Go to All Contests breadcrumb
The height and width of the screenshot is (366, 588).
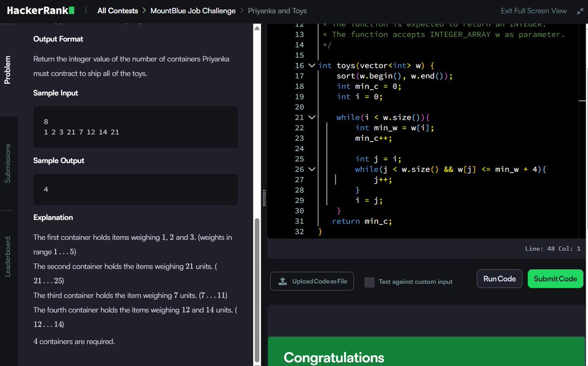click(118, 11)
